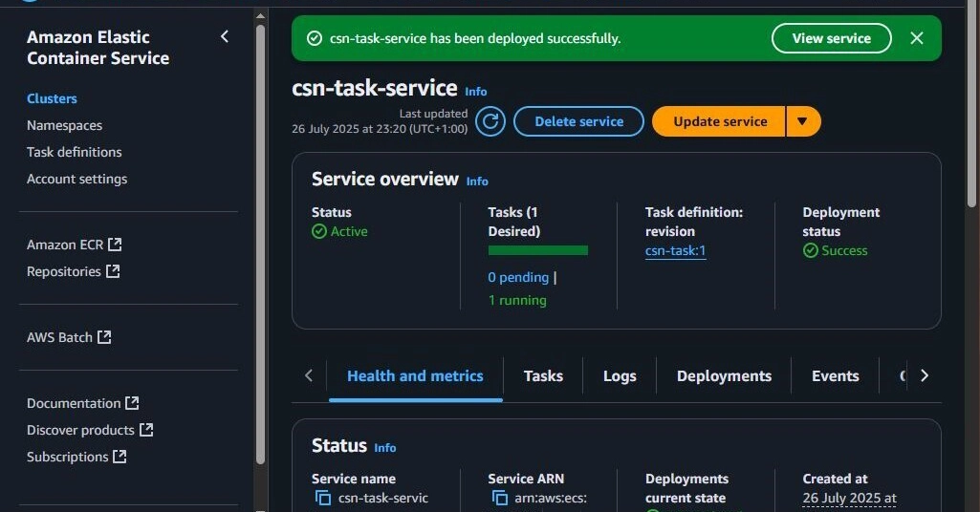
Task: Click the green tasks progress bar
Action: pos(538,250)
